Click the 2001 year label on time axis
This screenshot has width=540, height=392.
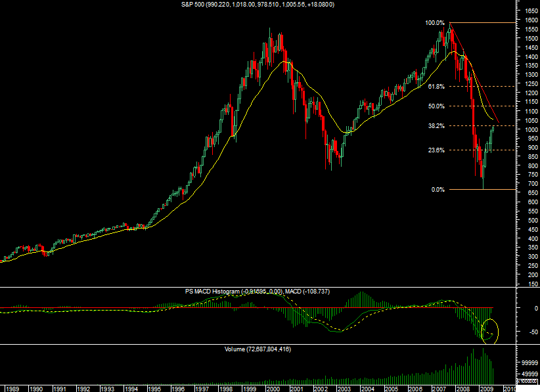[297, 389]
